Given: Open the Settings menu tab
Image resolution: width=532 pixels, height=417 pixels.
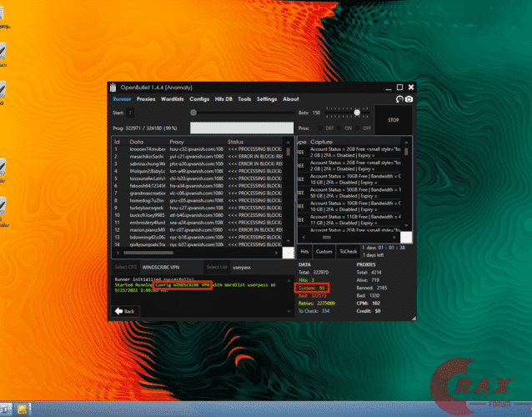Looking at the screenshot, I should pos(267,99).
